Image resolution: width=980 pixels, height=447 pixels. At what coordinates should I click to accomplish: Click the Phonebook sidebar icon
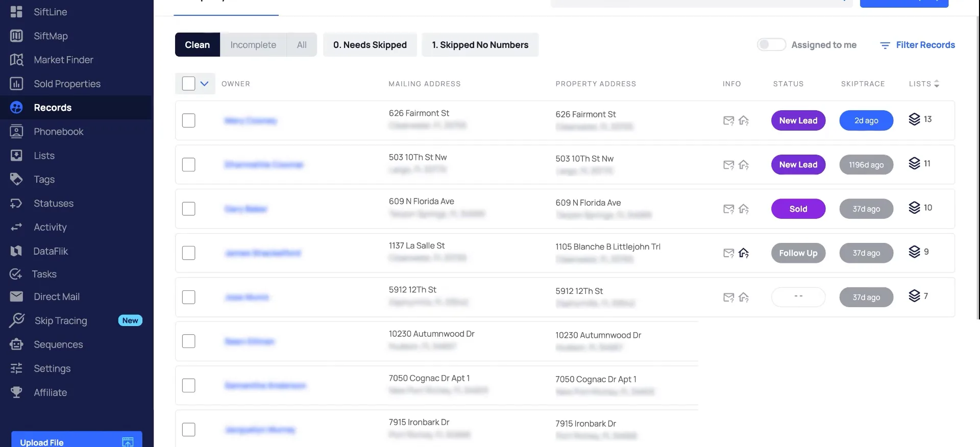[x=16, y=132]
